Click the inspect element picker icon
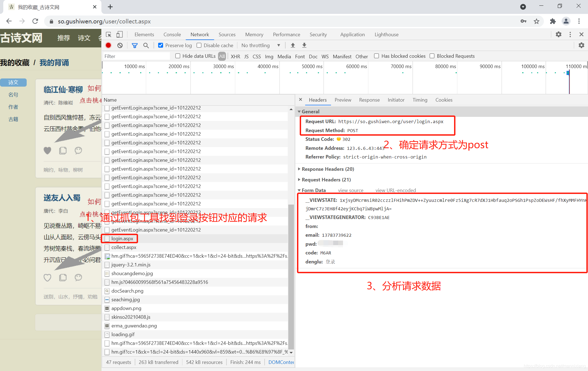The width and height of the screenshot is (588, 371). pyautogui.click(x=109, y=35)
